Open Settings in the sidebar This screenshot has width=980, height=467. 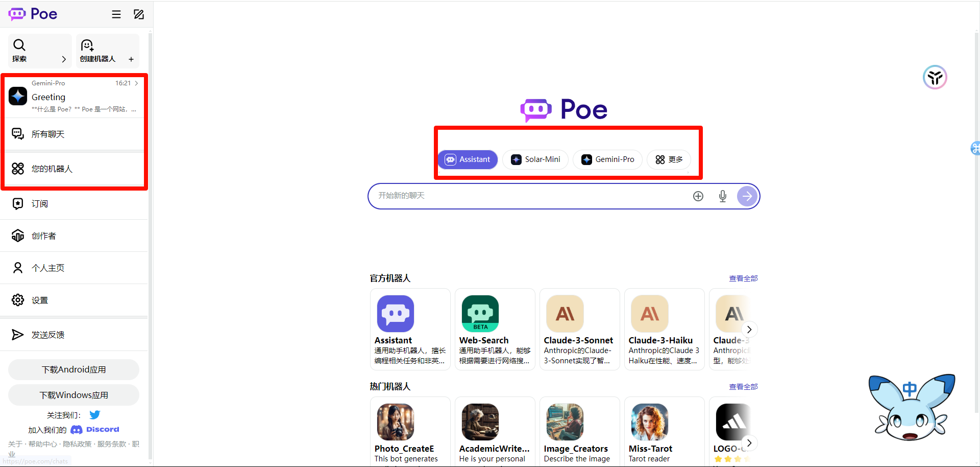click(40, 300)
